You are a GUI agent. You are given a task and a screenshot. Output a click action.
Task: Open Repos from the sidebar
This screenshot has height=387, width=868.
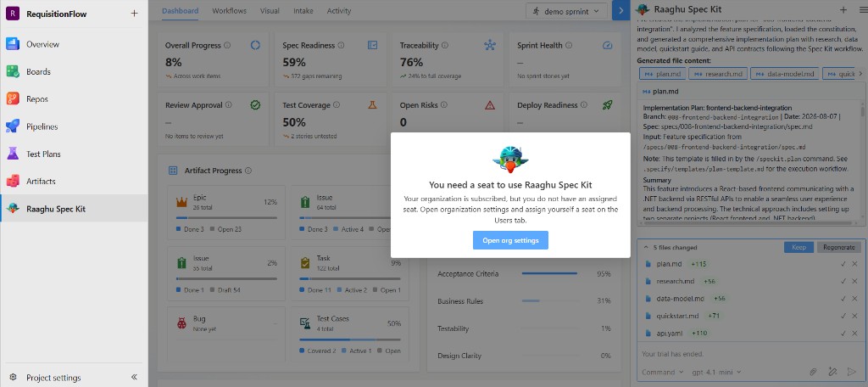74,99
